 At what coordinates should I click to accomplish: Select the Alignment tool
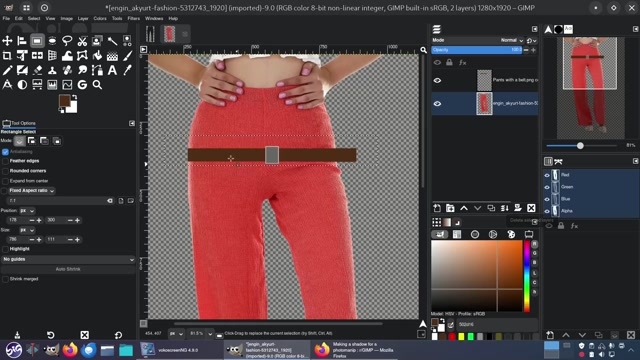point(22,41)
